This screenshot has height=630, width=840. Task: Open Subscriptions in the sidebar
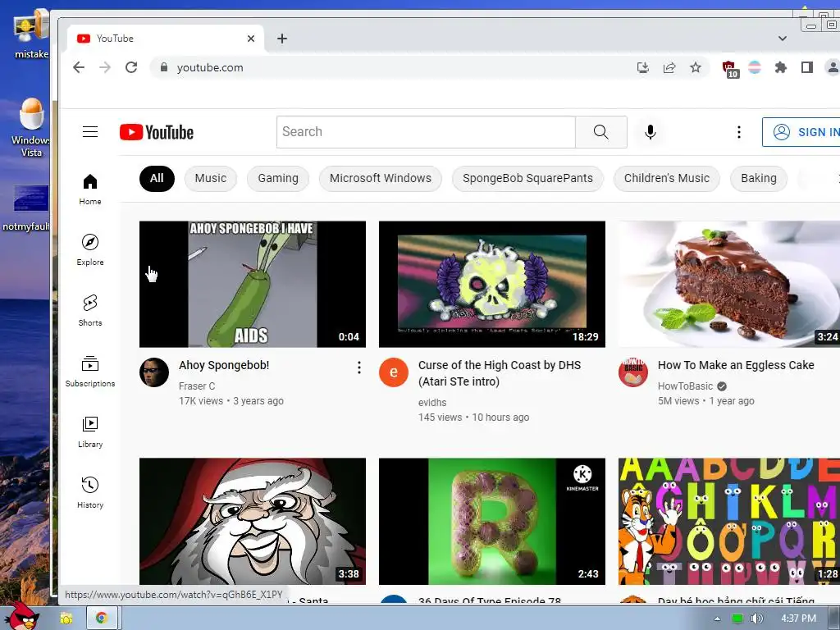(90, 372)
